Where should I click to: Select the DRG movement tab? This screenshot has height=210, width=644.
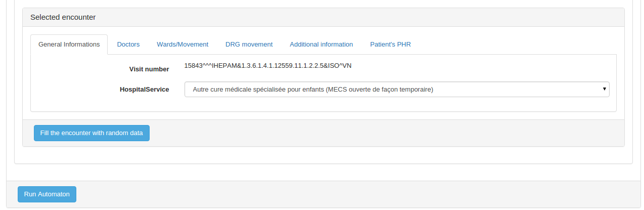pyautogui.click(x=249, y=45)
